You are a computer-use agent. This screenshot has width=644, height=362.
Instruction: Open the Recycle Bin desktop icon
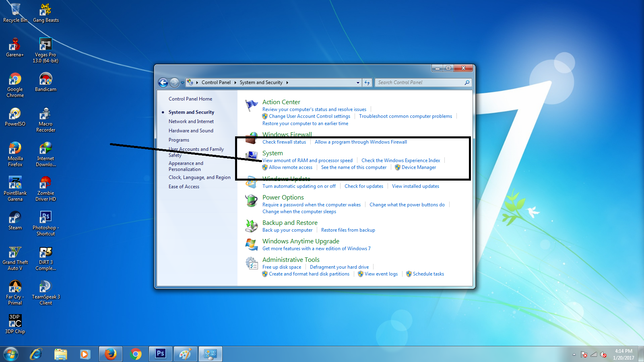[15, 9]
